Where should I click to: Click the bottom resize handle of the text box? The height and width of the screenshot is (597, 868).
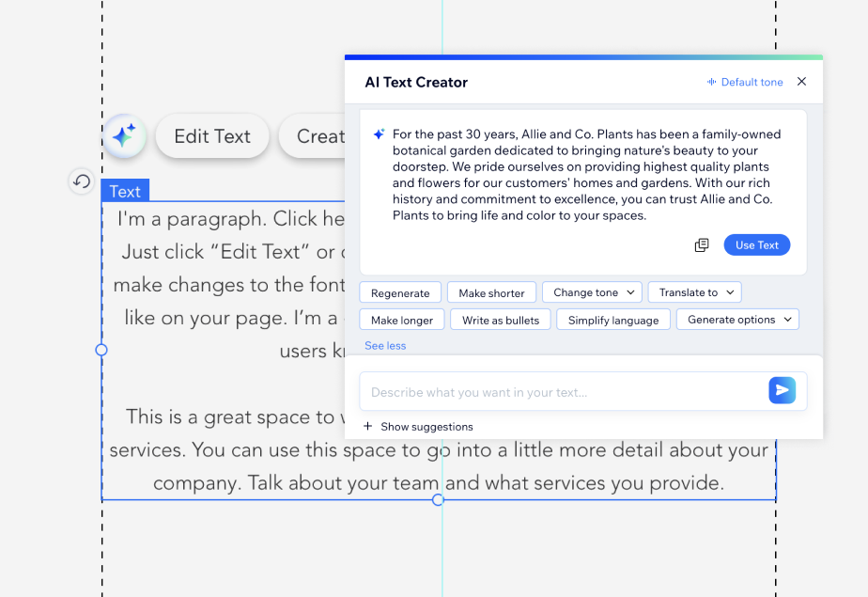[x=438, y=500]
